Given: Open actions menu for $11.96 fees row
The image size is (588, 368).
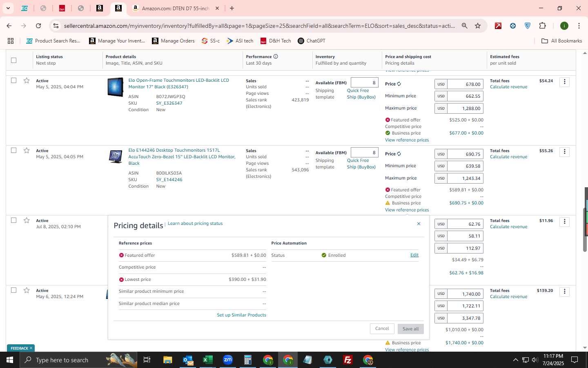Looking at the screenshot, I should coord(565,222).
